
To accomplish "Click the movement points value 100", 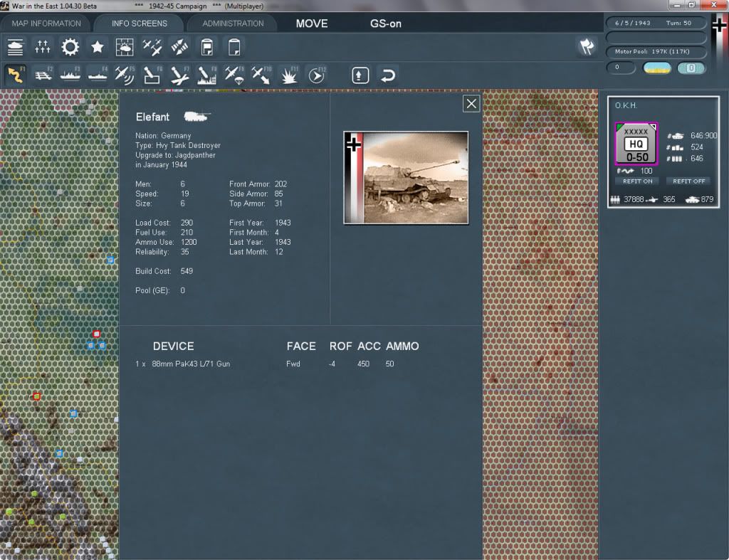I will tap(646, 171).
